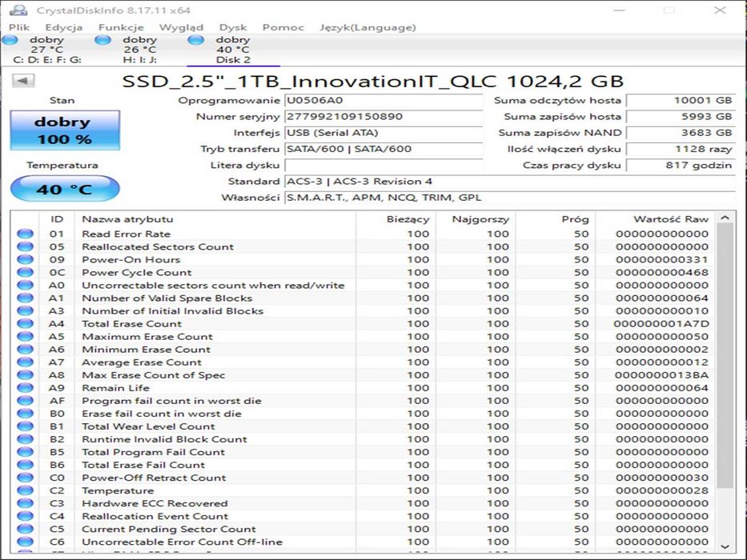This screenshot has width=747, height=560.
Task: Select the Max Erase Count of Spec row
Action: pos(363,375)
